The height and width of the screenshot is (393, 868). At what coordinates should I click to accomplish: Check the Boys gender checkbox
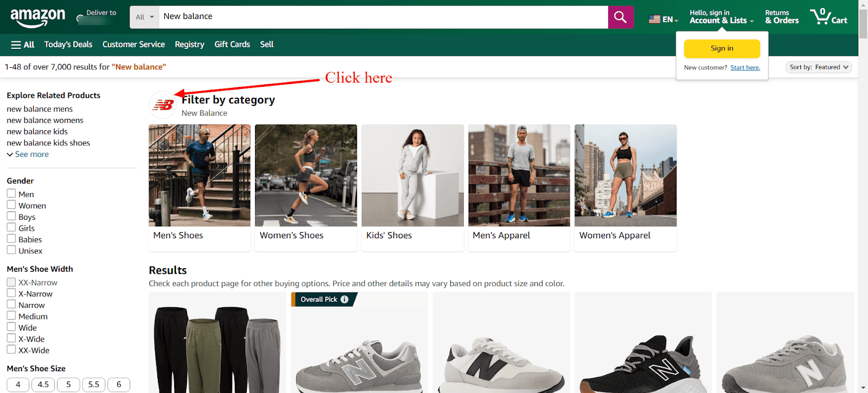(x=11, y=216)
